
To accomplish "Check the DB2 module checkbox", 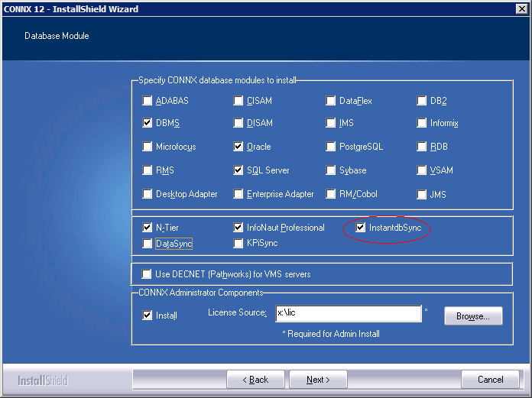I will pyautogui.click(x=421, y=101).
